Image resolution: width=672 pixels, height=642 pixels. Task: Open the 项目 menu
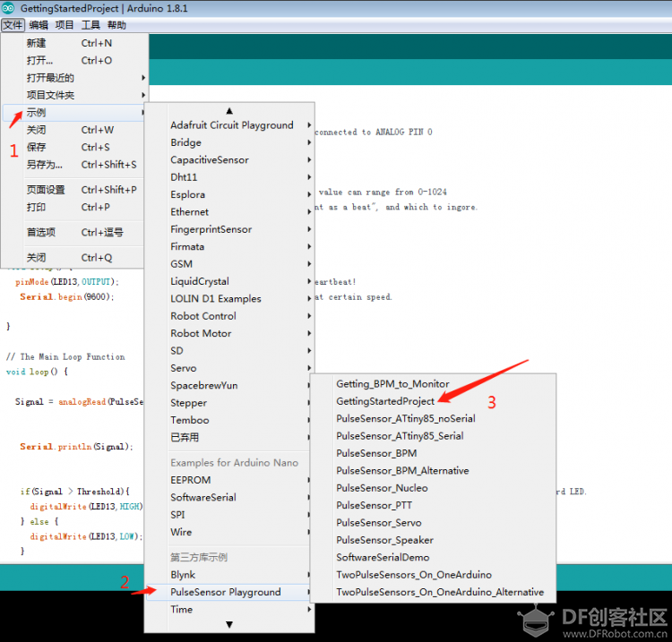click(65, 25)
